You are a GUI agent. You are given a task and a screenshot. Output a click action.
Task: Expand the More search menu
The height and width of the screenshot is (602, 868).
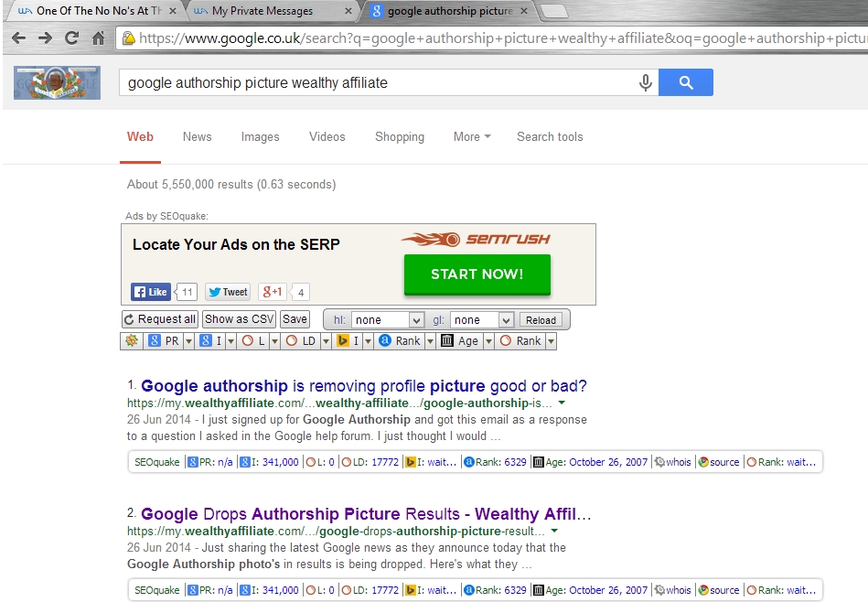[x=472, y=137]
